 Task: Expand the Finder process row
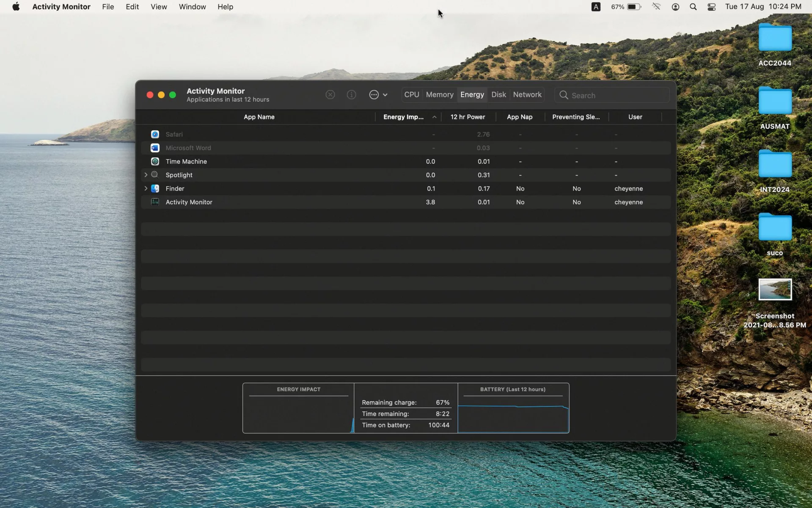tap(146, 188)
